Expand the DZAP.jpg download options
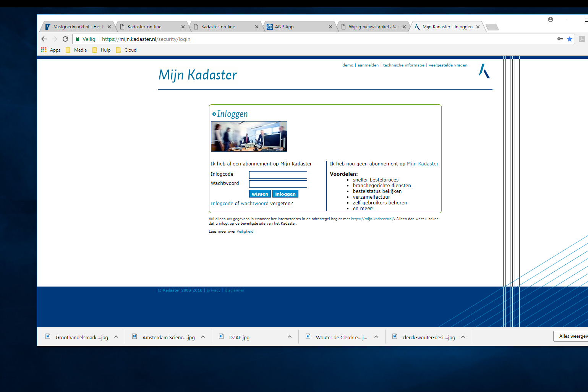588x392 pixels. click(289, 337)
